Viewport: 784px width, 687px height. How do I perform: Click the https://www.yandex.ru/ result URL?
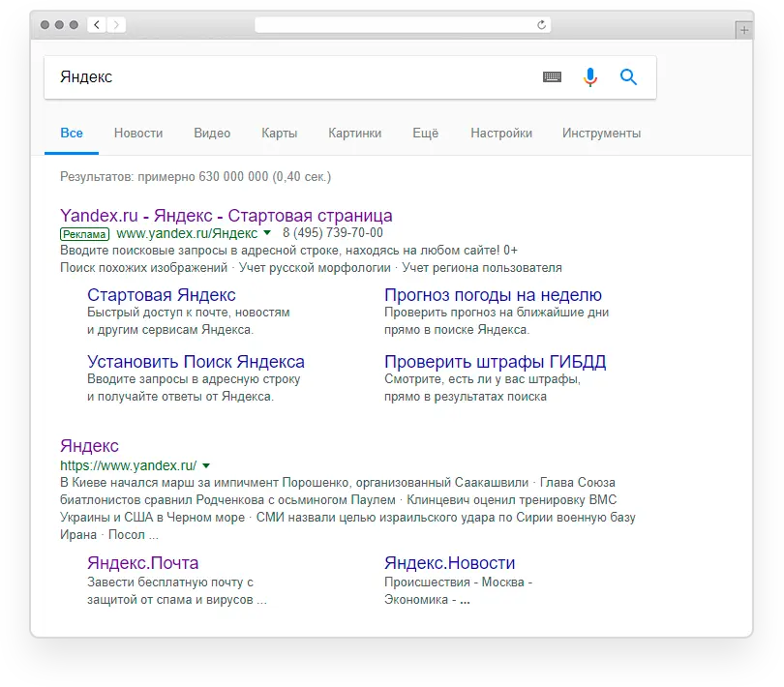pos(129,465)
